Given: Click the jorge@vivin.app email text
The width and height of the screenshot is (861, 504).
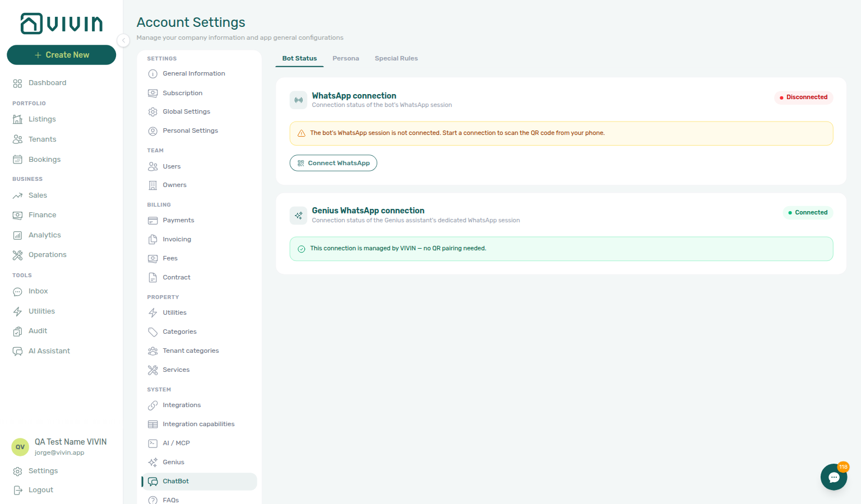Looking at the screenshot, I should coord(59,452).
